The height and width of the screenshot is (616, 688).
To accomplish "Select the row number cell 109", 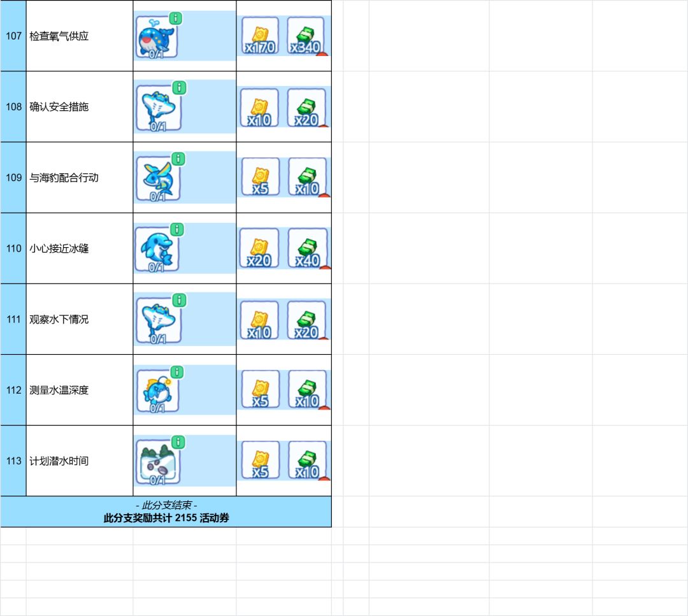I will [13, 178].
